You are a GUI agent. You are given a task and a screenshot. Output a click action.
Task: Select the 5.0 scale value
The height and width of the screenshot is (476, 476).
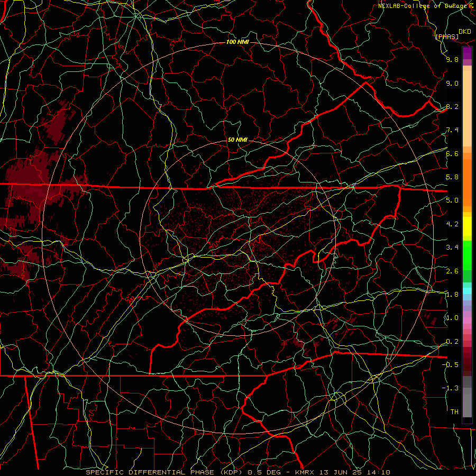(452, 200)
